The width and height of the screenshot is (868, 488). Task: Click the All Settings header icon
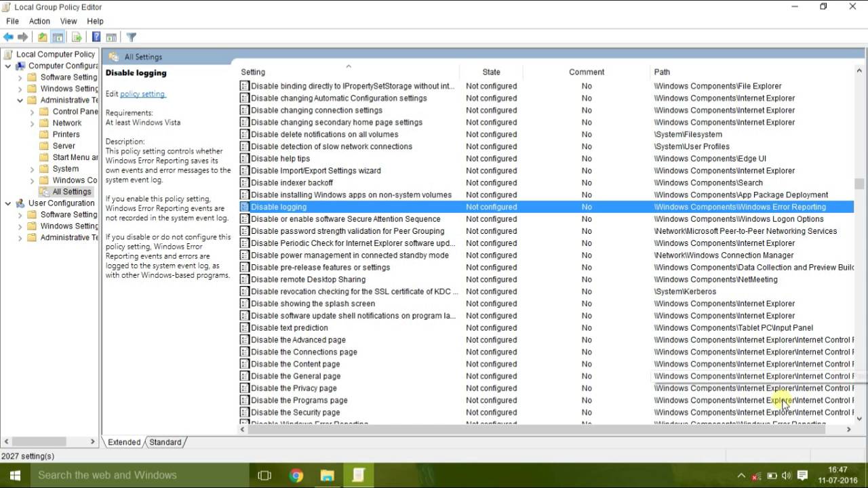click(x=114, y=57)
